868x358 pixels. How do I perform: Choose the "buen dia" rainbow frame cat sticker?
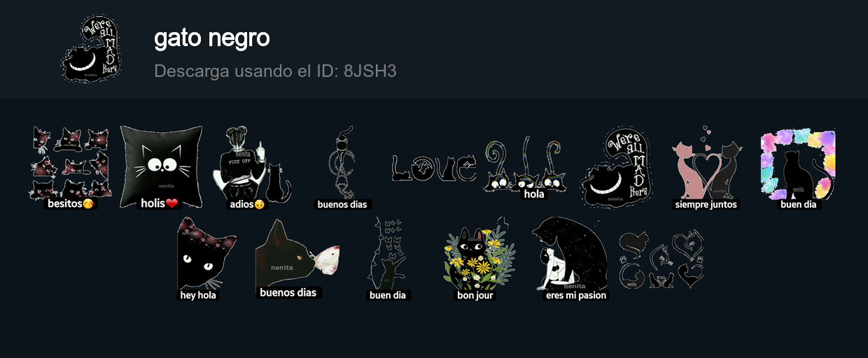(x=798, y=168)
